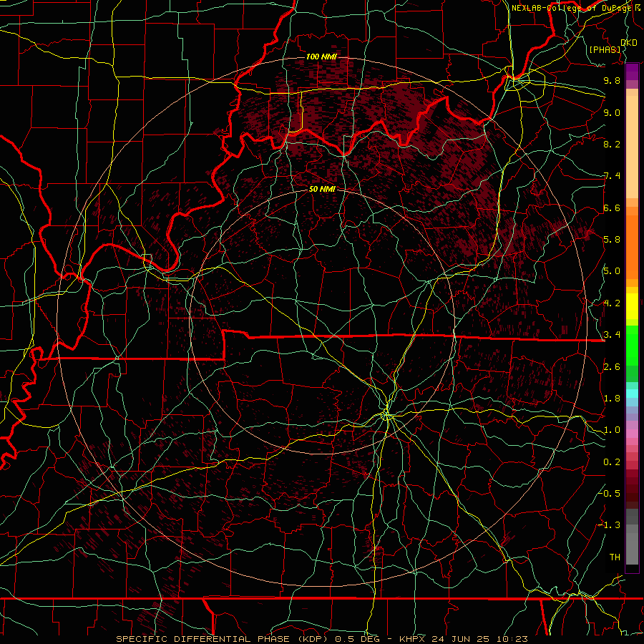The width and height of the screenshot is (644, 644).
Task: Click the 2.6 value on the color scale
Action: click(612, 367)
